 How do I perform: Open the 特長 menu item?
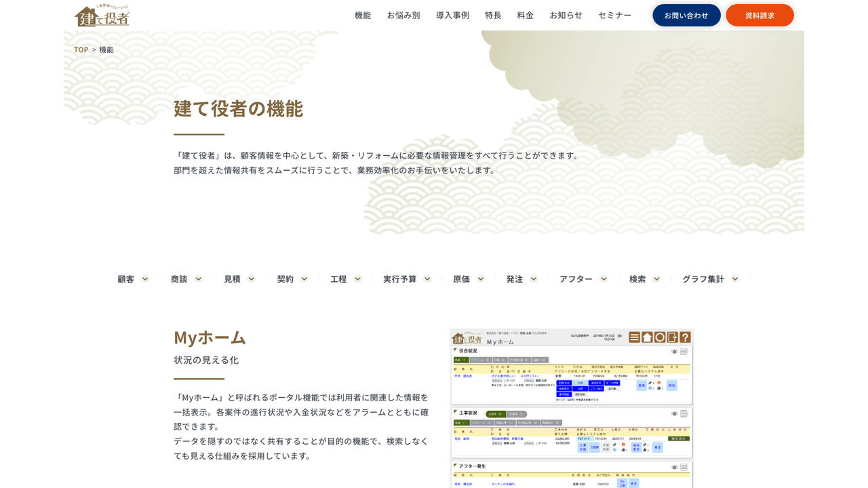[493, 15]
